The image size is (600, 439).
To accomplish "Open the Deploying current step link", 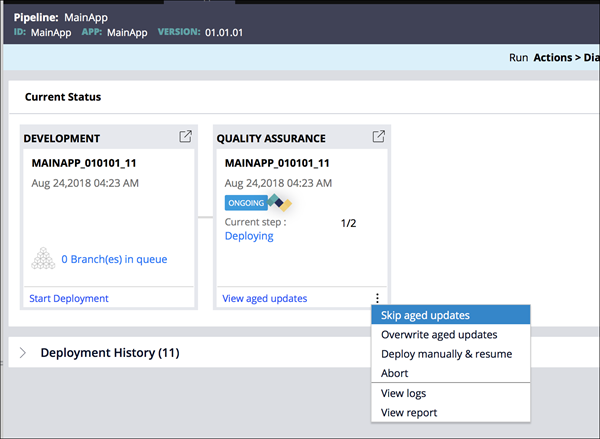I will [249, 236].
